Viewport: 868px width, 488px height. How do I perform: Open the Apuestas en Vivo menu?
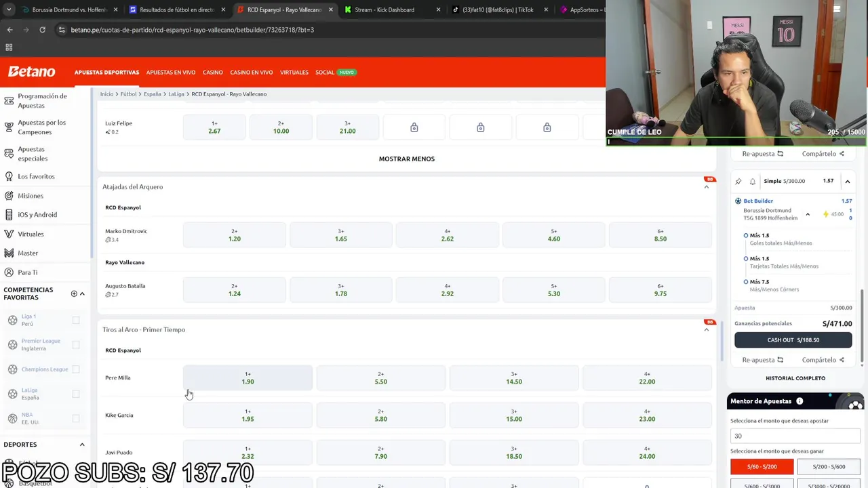(x=171, y=73)
